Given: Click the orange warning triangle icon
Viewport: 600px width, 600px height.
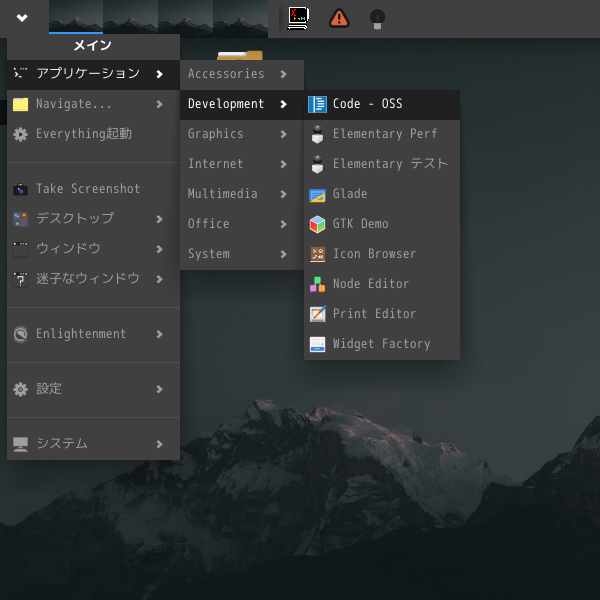Looking at the screenshot, I should [x=339, y=18].
